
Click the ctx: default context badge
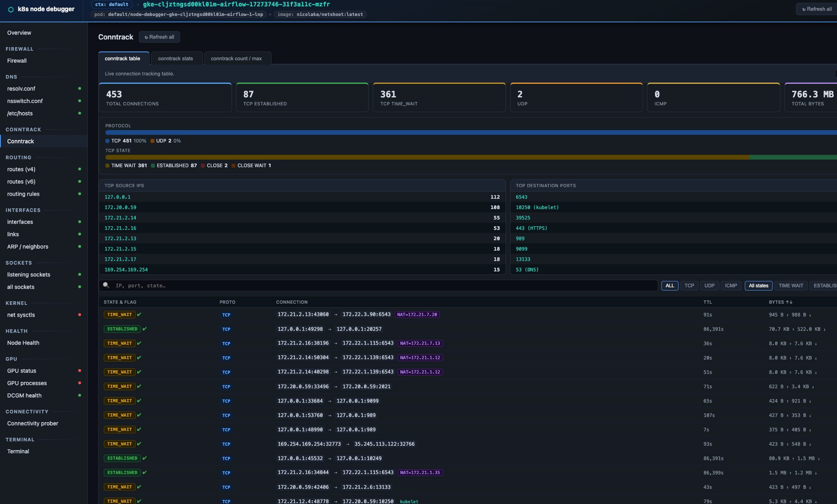[x=112, y=5]
